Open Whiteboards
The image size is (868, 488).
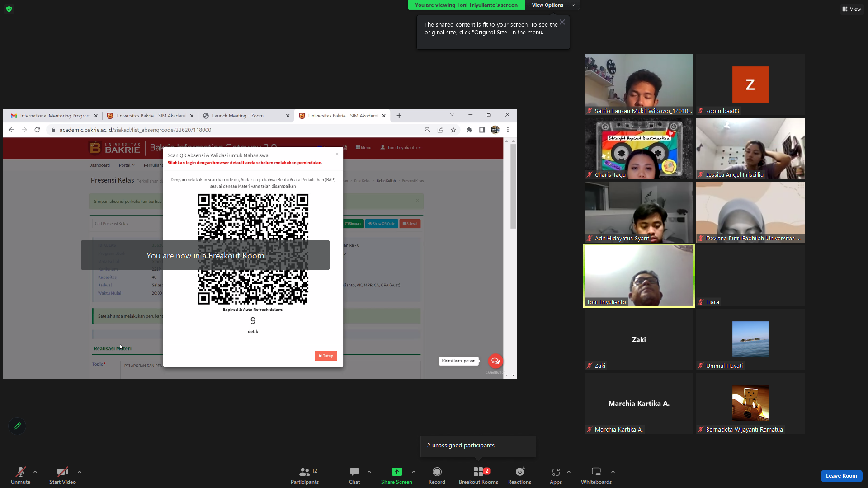tap(596, 475)
